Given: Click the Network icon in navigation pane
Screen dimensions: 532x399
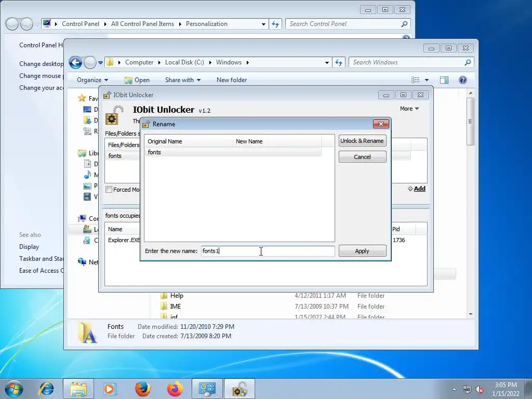Looking at the screenshot, I should click(x=82, y=262).
